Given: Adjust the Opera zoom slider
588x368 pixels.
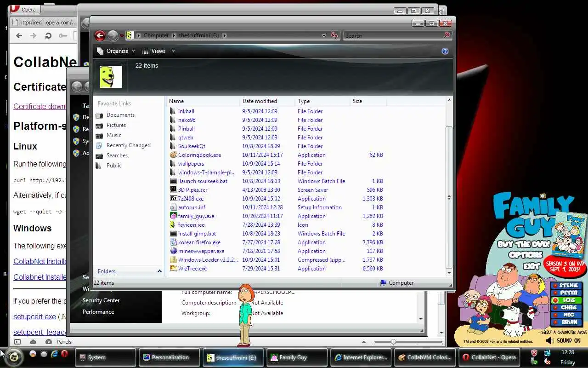Looking at the screenshot, I should pos(393,342).
